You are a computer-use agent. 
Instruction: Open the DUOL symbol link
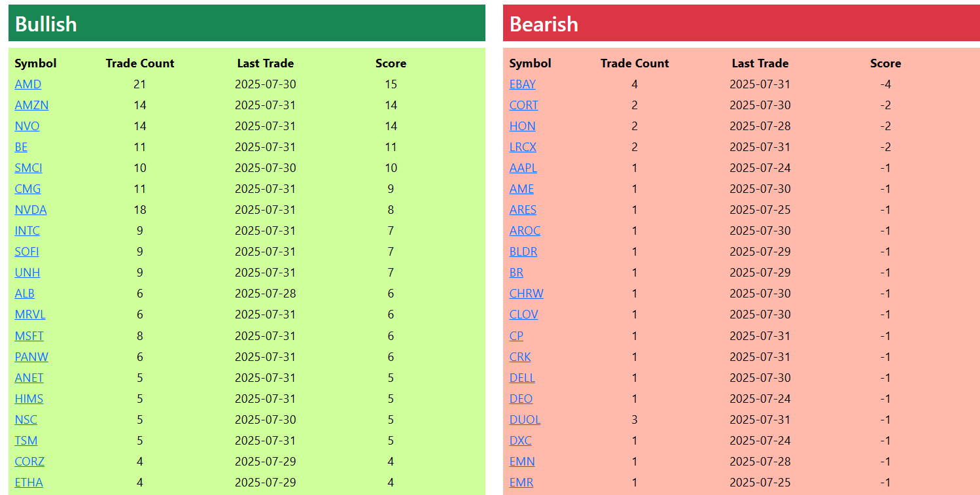tap(525, 420)
